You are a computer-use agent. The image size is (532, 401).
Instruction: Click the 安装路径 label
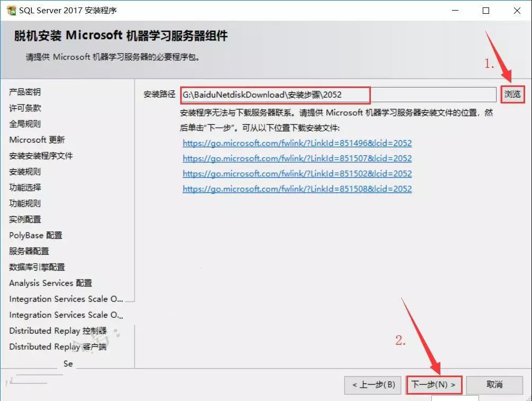point(159,94)
